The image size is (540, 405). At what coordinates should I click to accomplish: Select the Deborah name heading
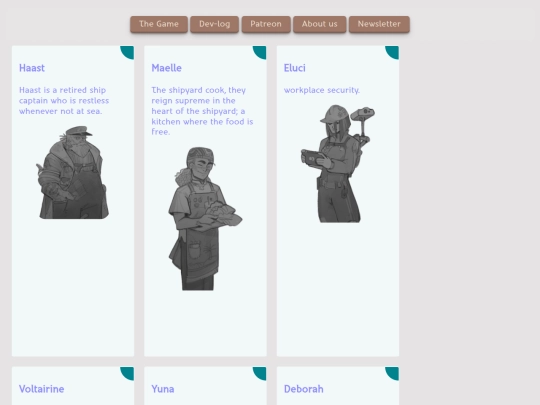(304, 389)
